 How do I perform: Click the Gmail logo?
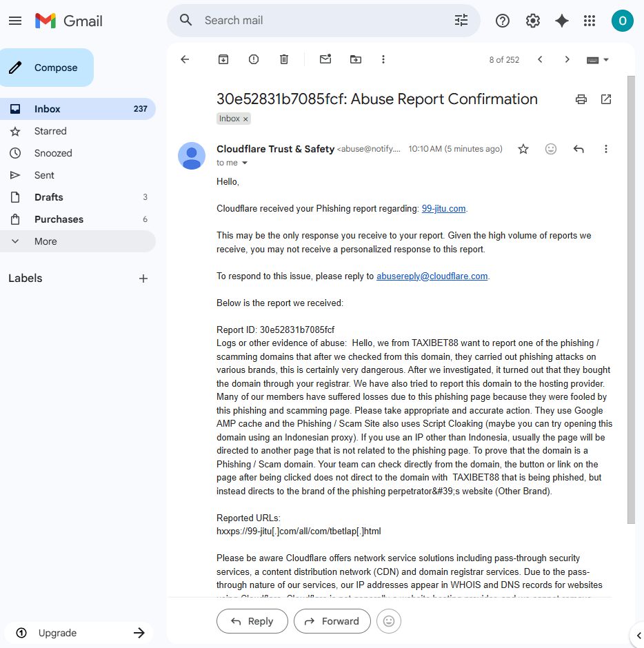pos(69,21)
